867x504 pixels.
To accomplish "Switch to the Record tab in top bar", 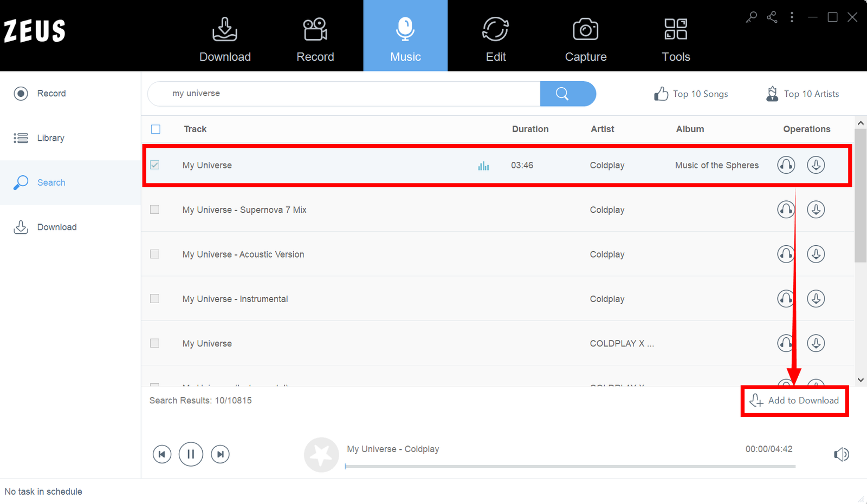I will click(x=315, y=39).
